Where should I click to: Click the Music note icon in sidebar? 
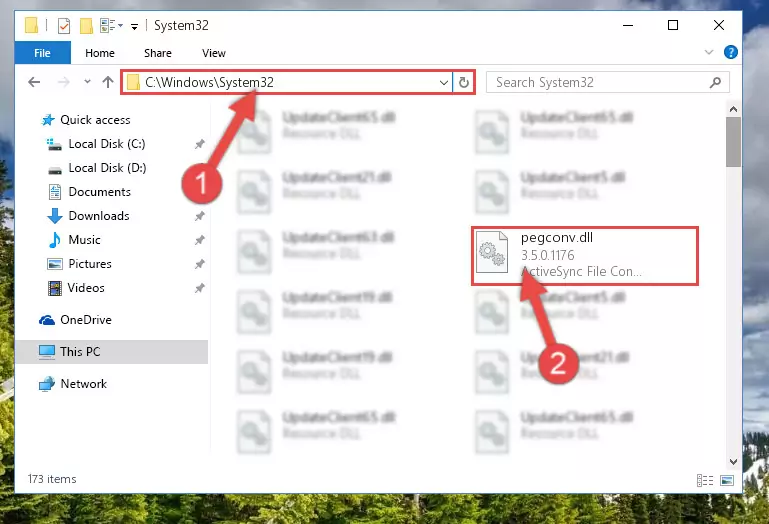tap(54, 240)
